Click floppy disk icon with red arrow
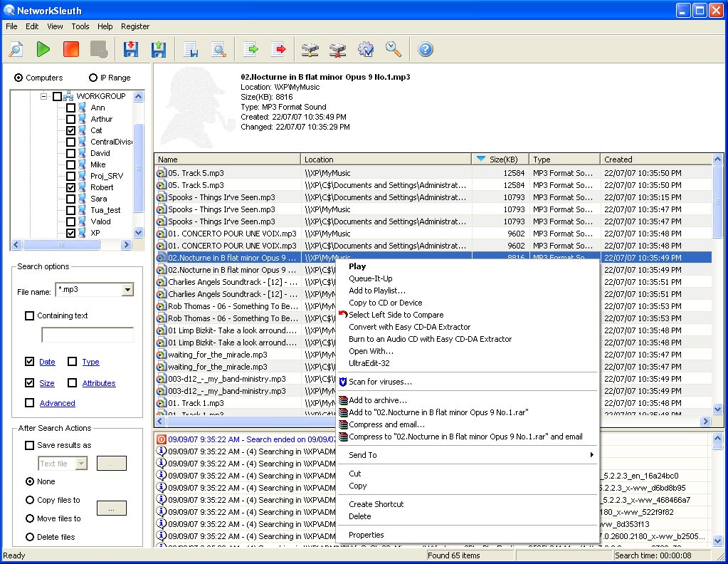This screenshot has width=728, height=564. (131, 49)
